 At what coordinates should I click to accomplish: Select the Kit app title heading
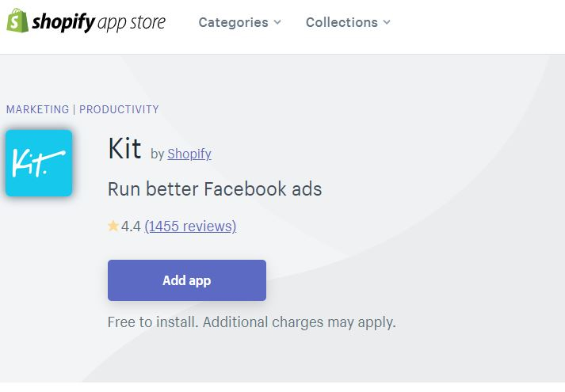[124, 148]
